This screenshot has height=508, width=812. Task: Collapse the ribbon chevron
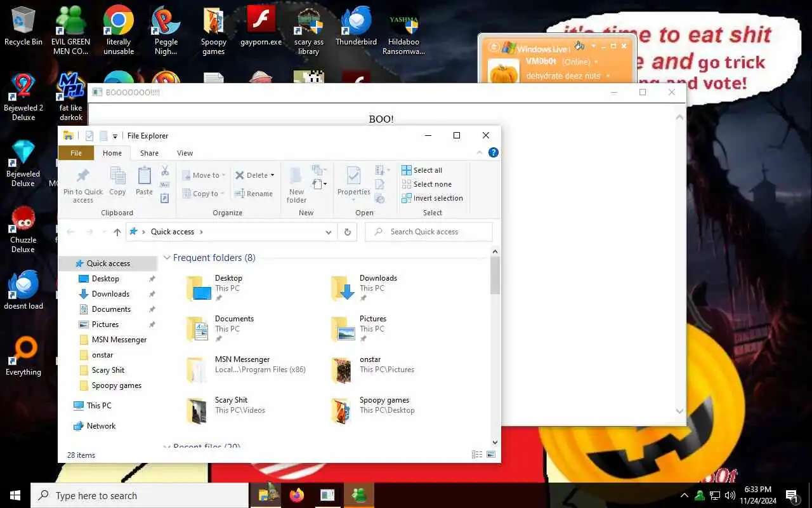coord(480,153)
